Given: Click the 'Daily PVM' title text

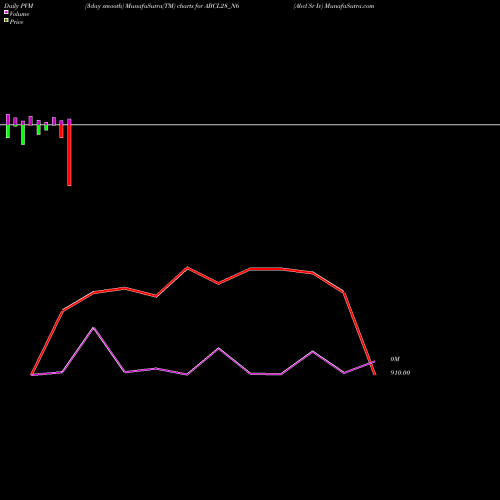Looking at the screenshot, I should 19,6.
